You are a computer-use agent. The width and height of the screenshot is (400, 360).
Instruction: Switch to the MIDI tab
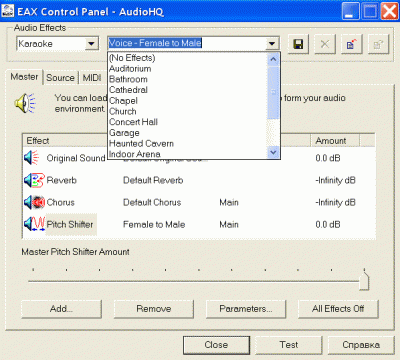coord(92,78)
